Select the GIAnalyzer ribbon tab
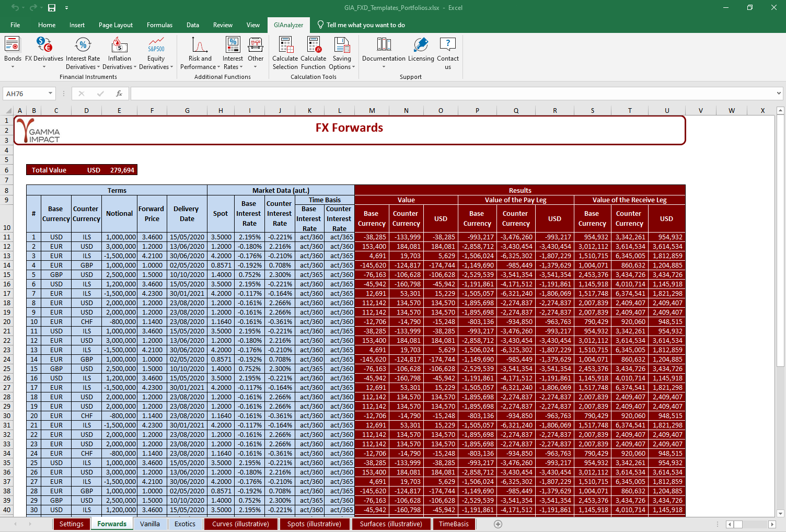The height and width of the screenshot is (532, 786). 288,25
